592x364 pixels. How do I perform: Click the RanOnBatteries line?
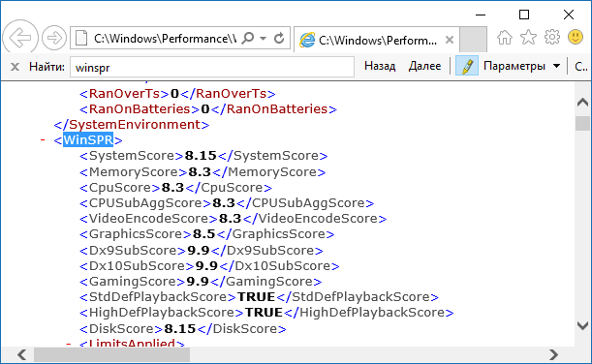(x=208, y=109)
